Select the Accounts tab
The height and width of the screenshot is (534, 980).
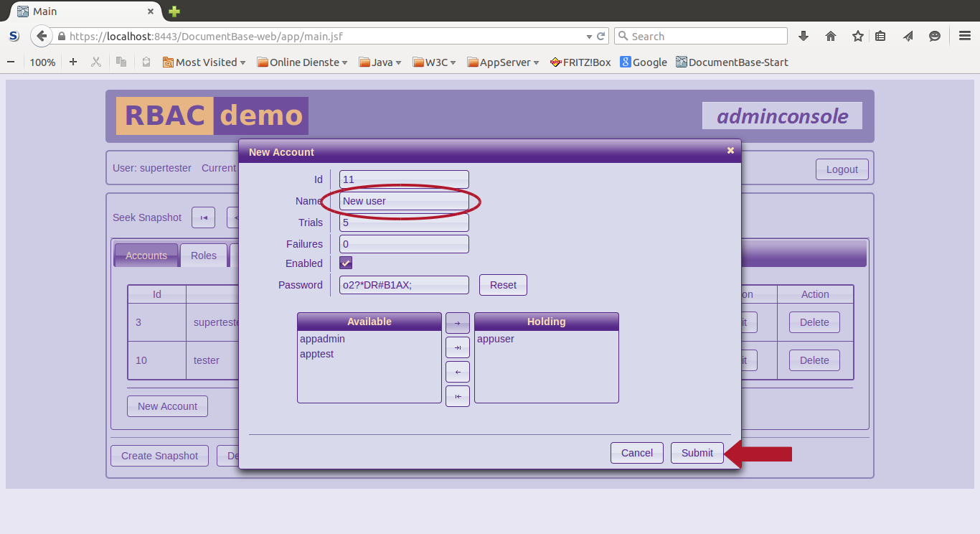pos(146,256)
